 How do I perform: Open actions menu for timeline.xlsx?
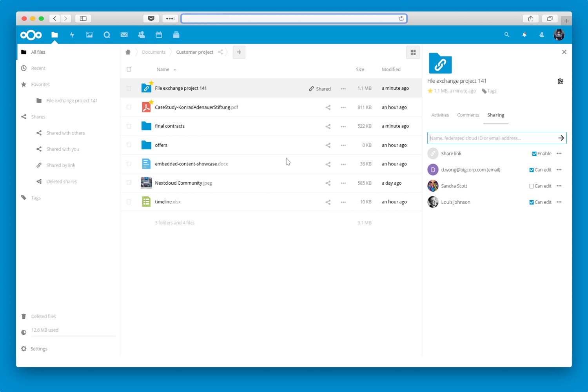coord(343,202)
